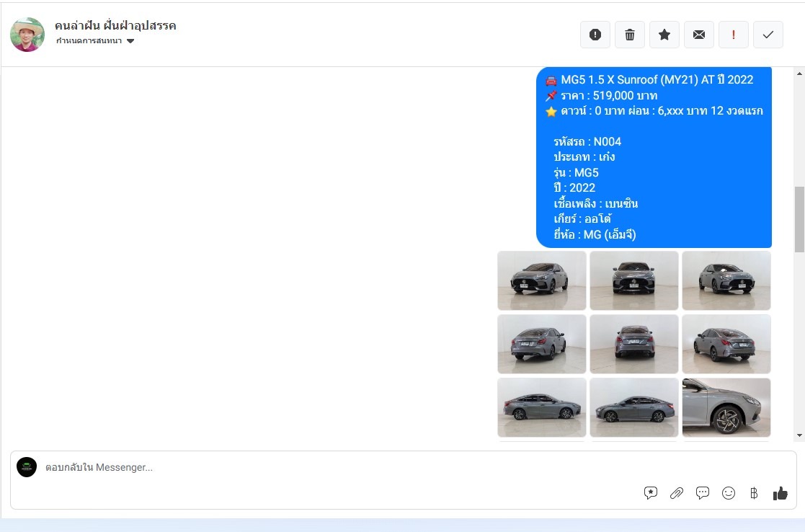Open the straight rear view car photo
Screen dimensions: 805x532
634,344
